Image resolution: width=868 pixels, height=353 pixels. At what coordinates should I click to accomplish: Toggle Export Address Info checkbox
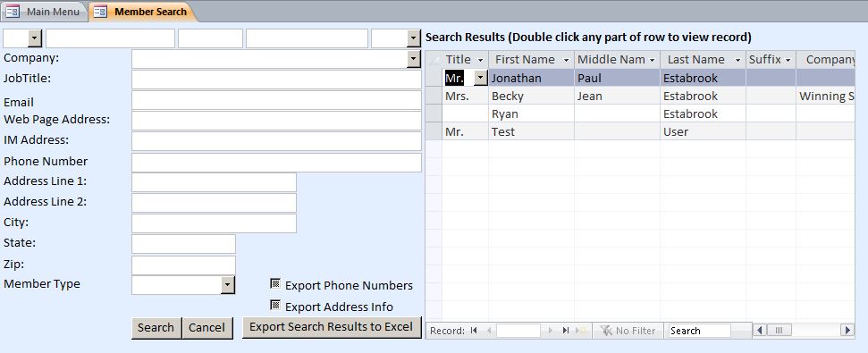(x=275, y=305)
